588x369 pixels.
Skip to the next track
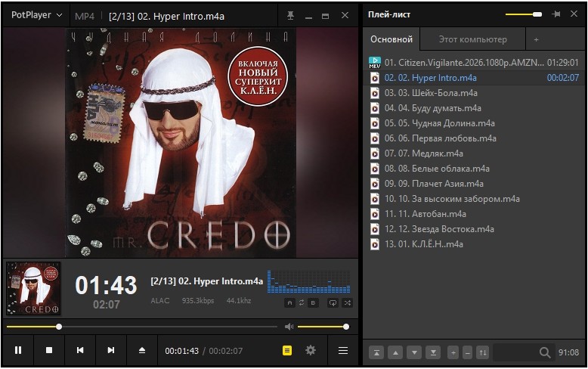tap(111, 350)
